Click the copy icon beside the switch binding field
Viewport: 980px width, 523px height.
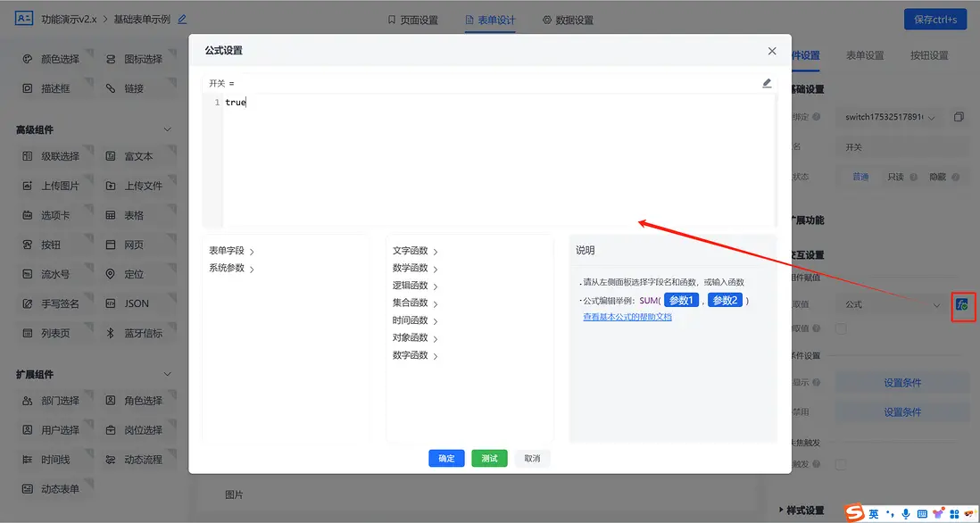click(959, 117)
